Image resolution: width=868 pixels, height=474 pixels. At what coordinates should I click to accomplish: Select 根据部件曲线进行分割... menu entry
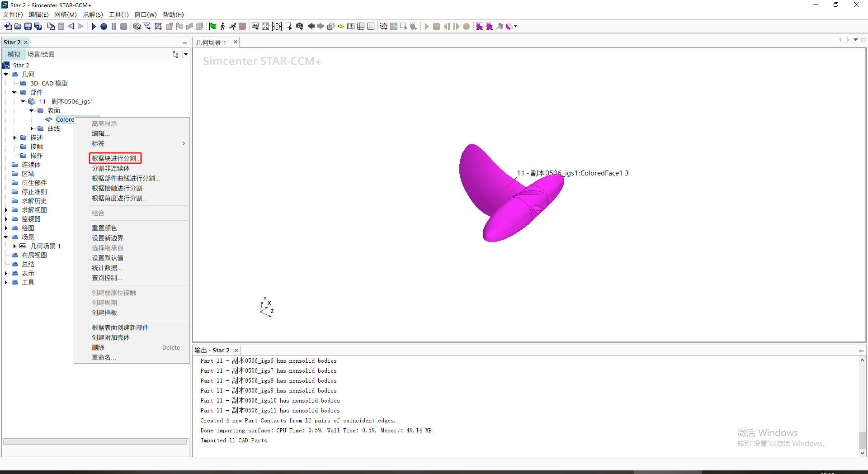(126, 178)
